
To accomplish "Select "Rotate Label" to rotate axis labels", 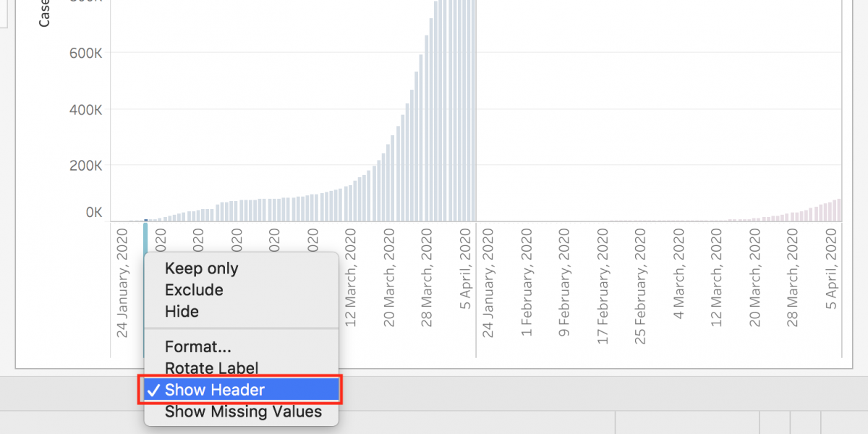I will (210, 367).
